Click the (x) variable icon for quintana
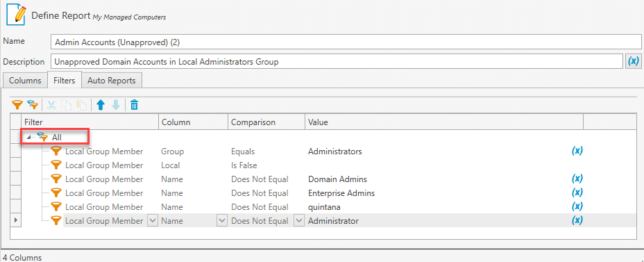Image resolution: width=644 pixels, height=262 pixels. pyautogui.click(x=577, y=206)
